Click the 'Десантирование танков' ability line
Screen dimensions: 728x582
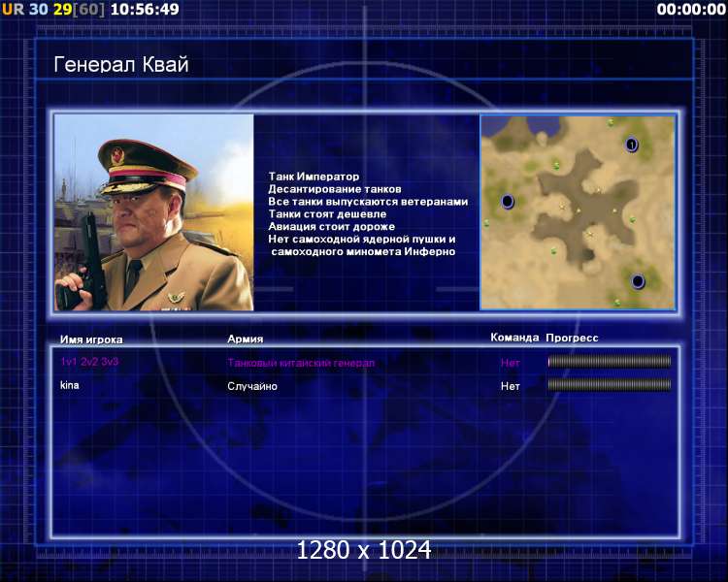click(335, 189)
